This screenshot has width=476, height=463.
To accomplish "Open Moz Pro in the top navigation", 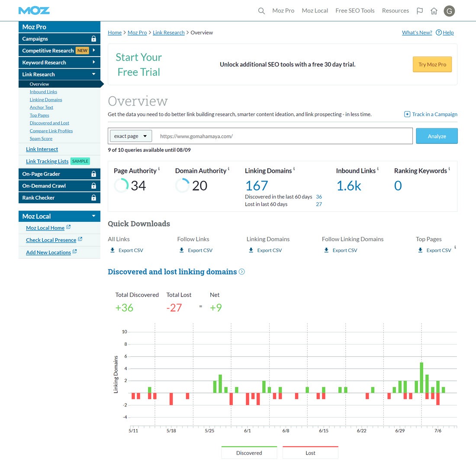I will click(283, 11).
